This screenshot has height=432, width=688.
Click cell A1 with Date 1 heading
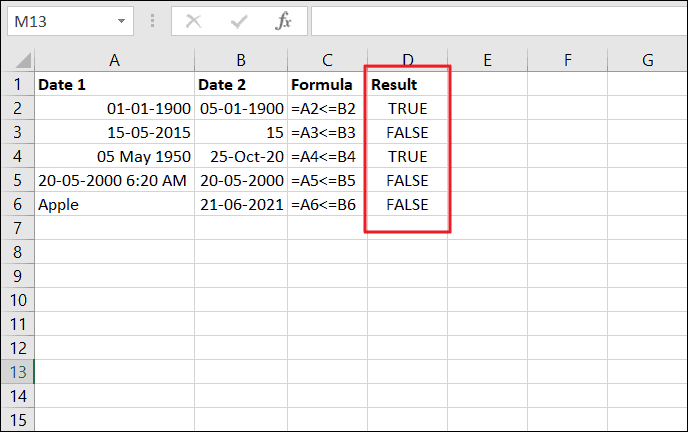[x=114, y=85]
